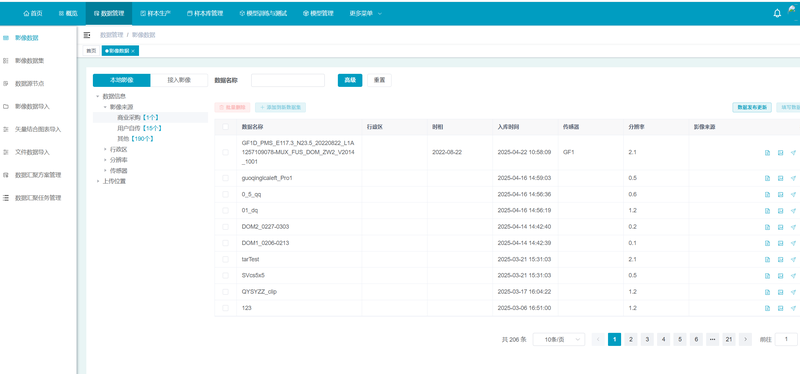Open 模型管理 in the top navigation
Viewport: 800px width, 374px height.
point(318,13)
